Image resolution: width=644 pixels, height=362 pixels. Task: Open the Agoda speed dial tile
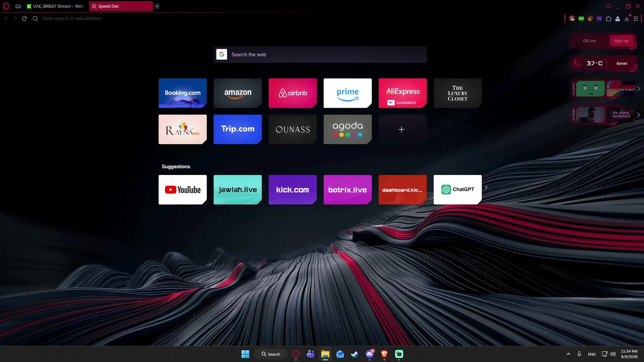click(348, 129)
